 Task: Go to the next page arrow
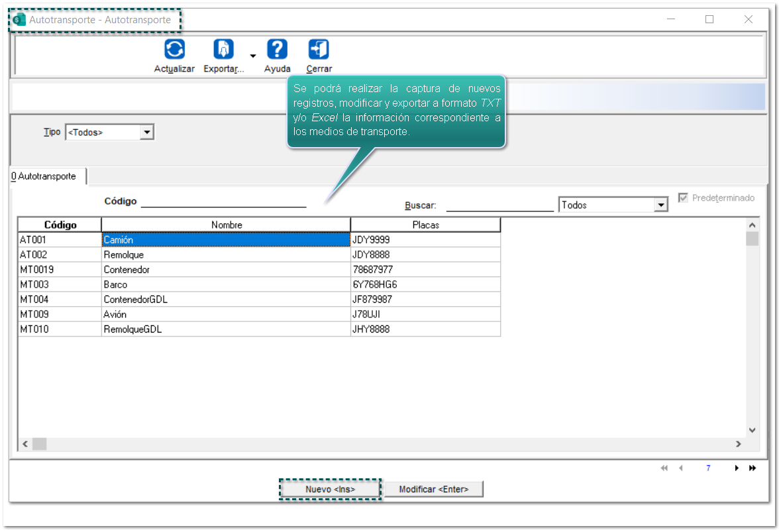click(736, 468)
